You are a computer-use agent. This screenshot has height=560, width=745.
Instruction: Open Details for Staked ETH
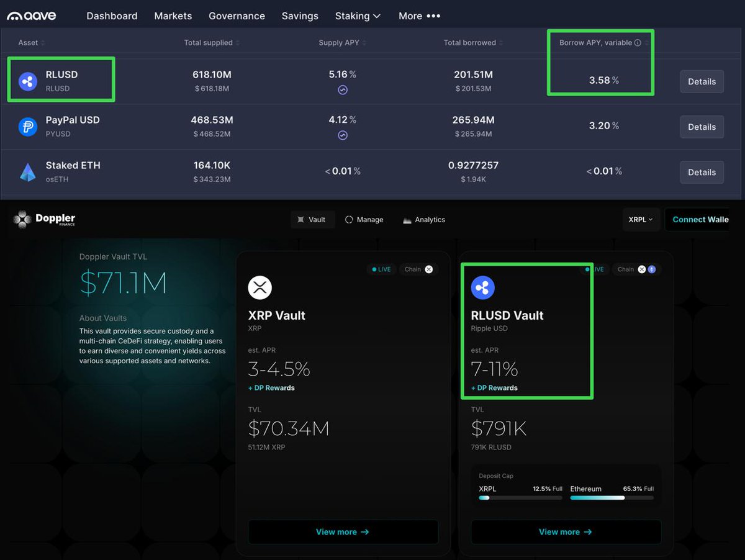point(702,172)
